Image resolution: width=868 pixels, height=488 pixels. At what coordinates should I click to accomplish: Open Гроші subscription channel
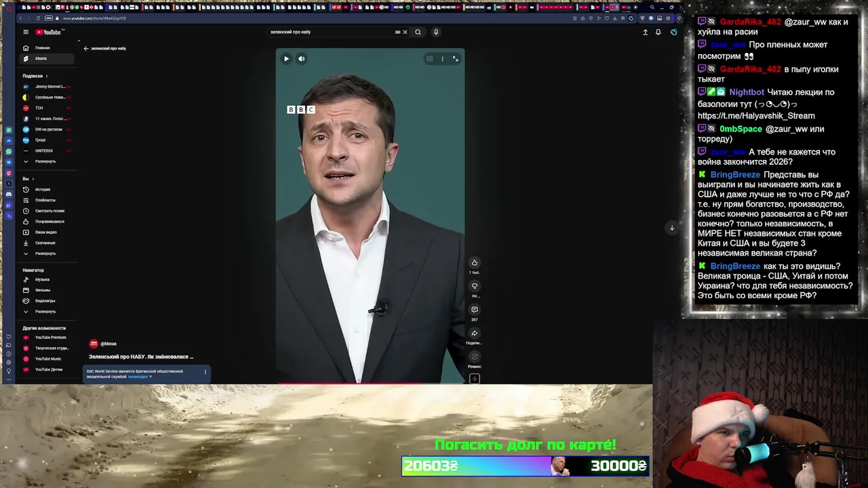46,140
